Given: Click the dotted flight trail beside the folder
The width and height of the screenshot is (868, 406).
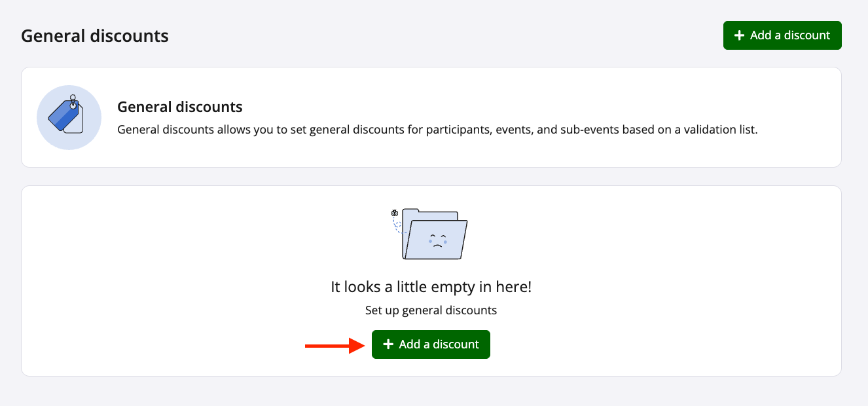Looking at the screenshot, I should 396,225.
